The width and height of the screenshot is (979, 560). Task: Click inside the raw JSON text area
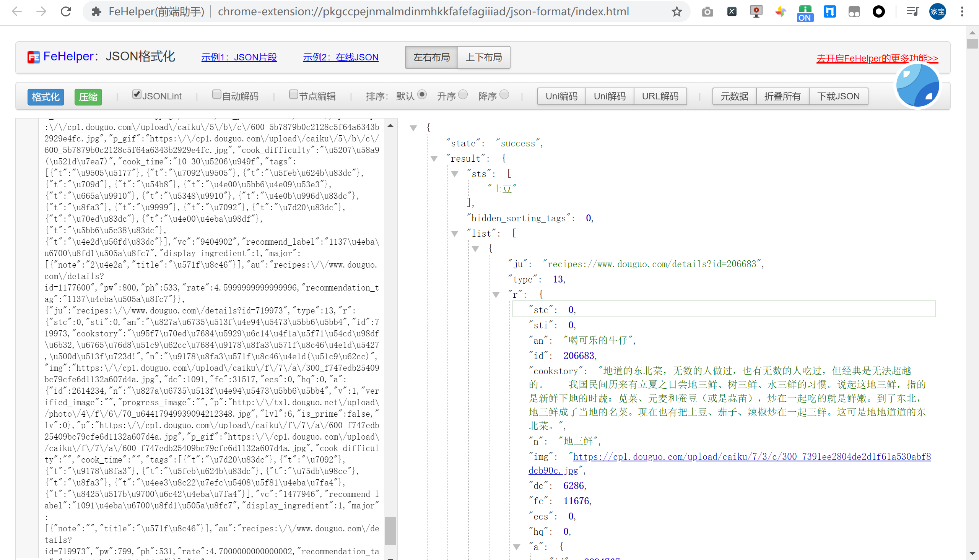(x=211, y=338)
